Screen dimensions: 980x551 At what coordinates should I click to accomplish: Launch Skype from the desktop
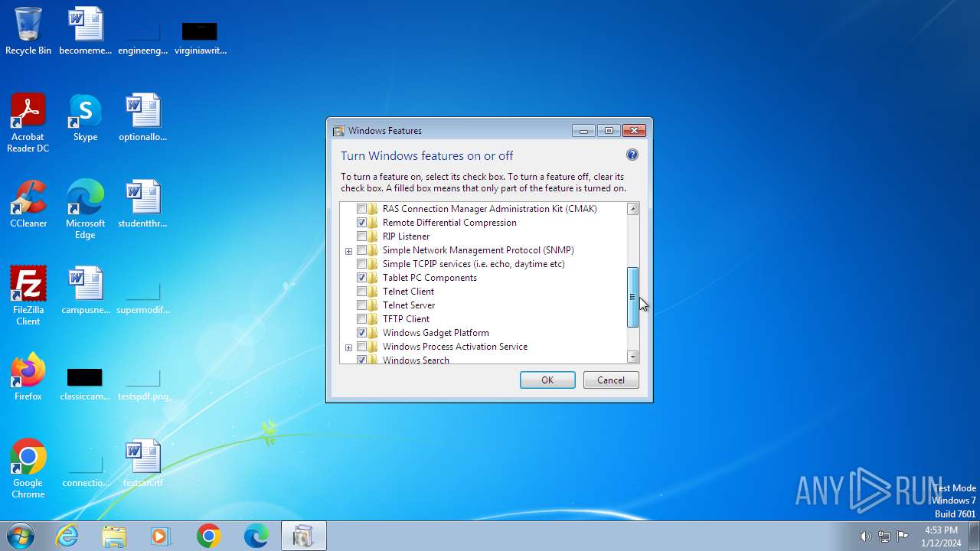(85, 117)
